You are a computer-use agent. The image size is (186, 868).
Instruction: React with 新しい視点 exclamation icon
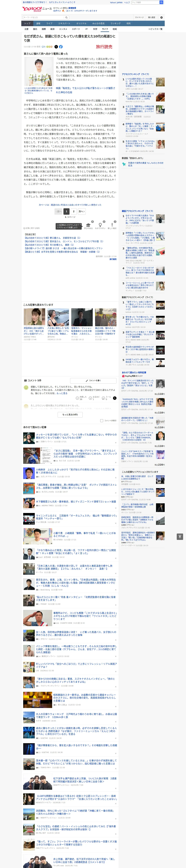[112, 225]
